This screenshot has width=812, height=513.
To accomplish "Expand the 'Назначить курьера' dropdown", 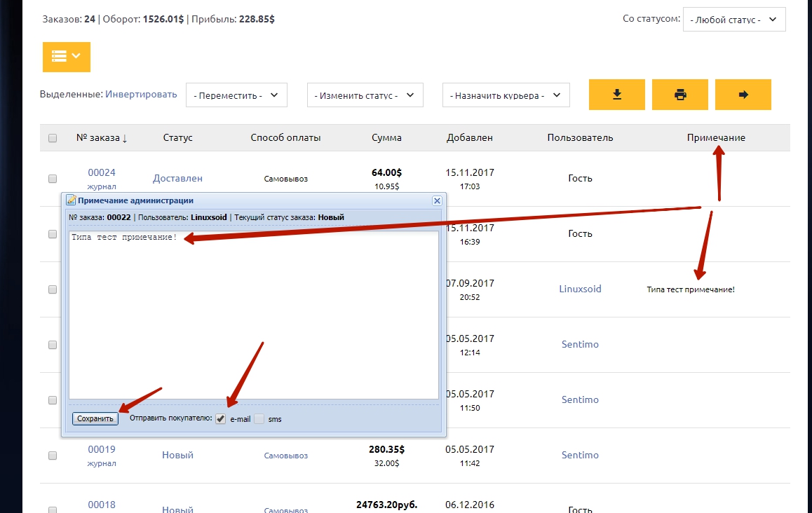I will tap(506, 95).
